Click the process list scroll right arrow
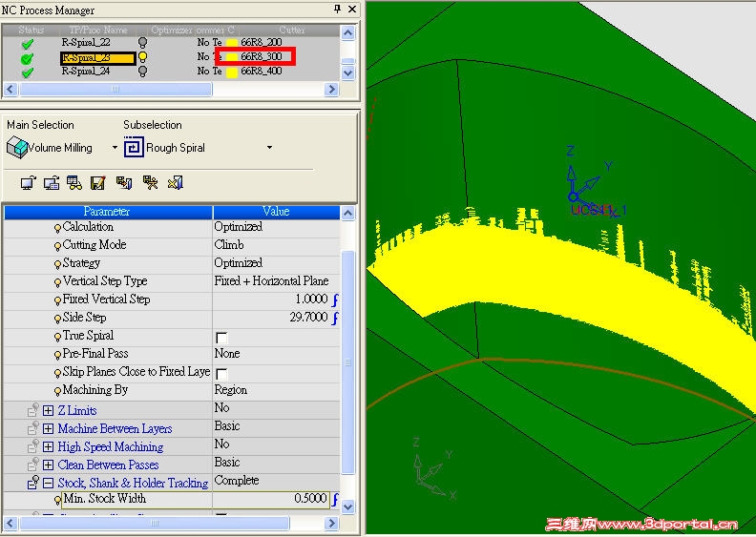This screenshot has width=756, height=537. [331, 89]
